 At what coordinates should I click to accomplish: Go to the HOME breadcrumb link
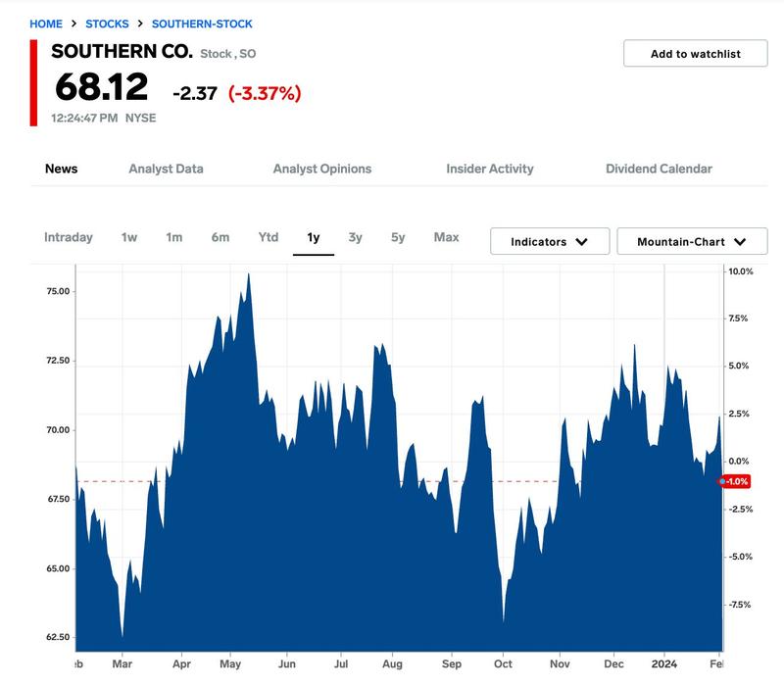coord(46,24)
